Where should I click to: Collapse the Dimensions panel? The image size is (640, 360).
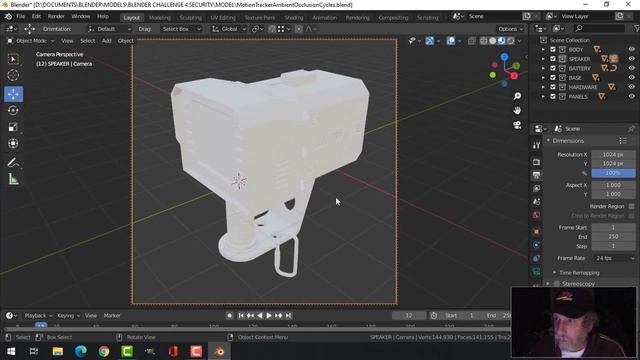548,141
